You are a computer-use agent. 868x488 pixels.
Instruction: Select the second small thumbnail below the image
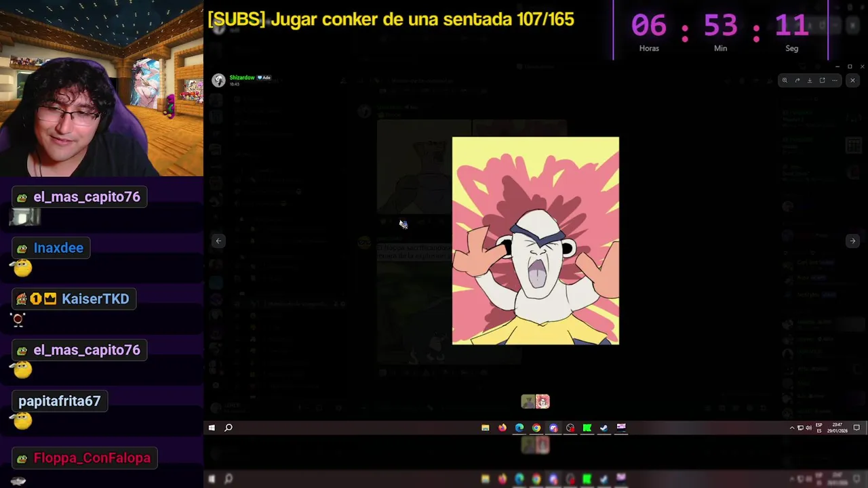click(x=542, y=402)
